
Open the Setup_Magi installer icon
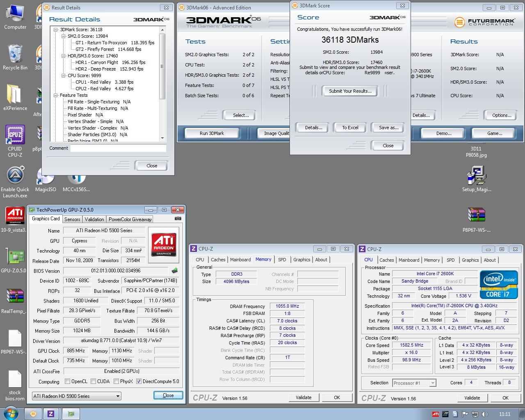click(x=477, y=179)
